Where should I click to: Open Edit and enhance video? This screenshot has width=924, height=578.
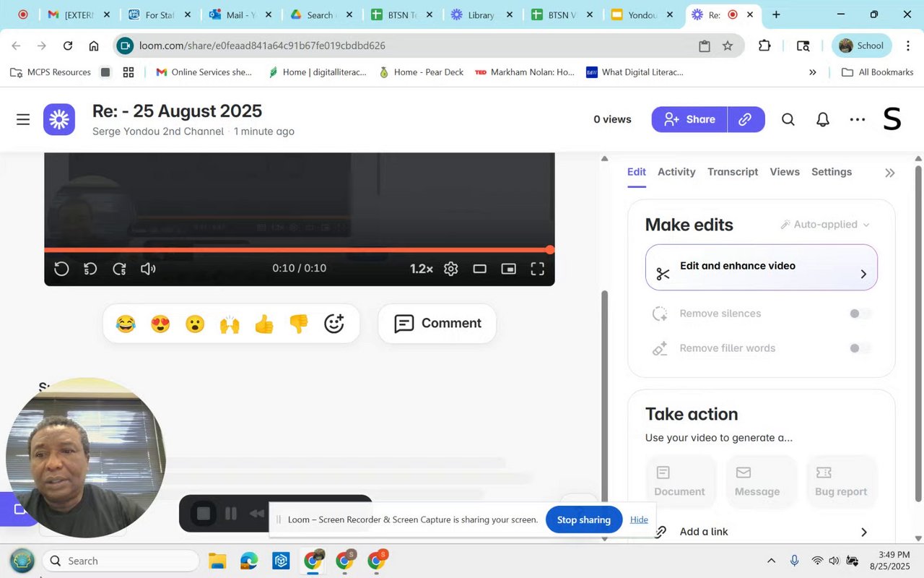point(762,267)
